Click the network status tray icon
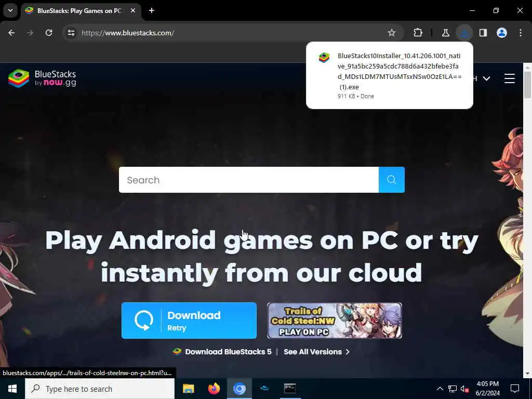This screenshot has height=399, width=532. (x=453, y=389)
